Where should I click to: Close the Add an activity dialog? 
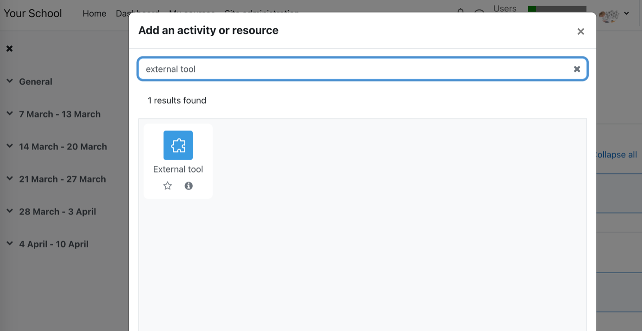click(x=581, y=31)
